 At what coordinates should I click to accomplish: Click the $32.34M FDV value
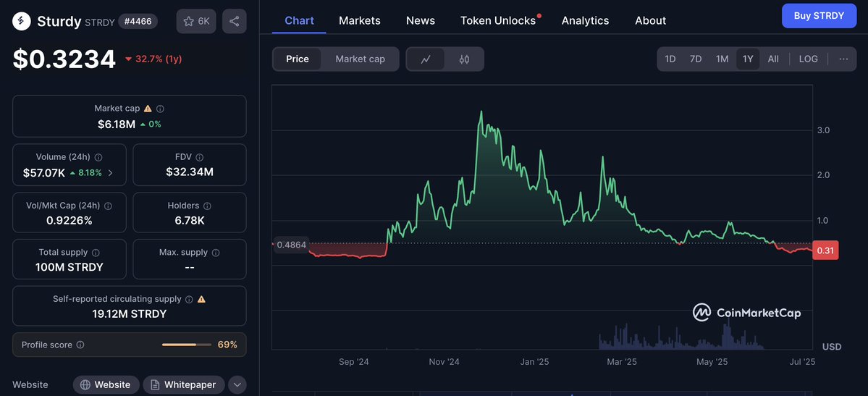coord(190,172)
